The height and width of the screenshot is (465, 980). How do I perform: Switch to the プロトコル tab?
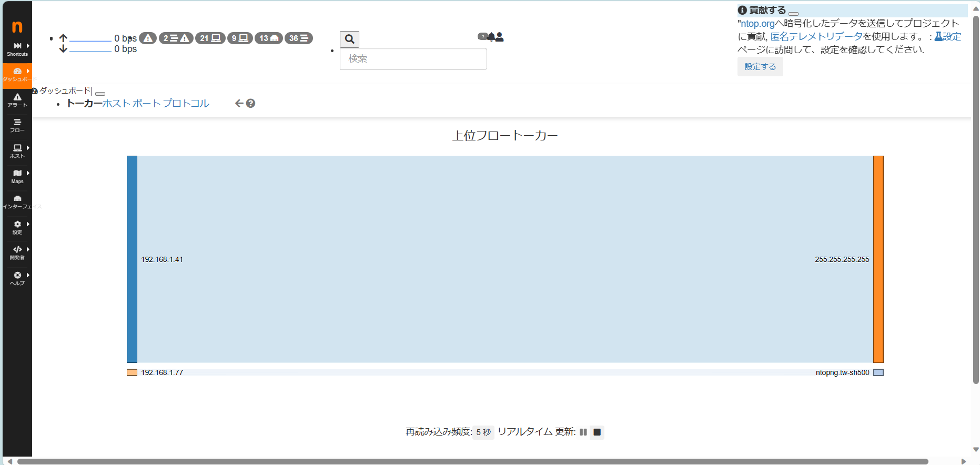coord(186,104)
